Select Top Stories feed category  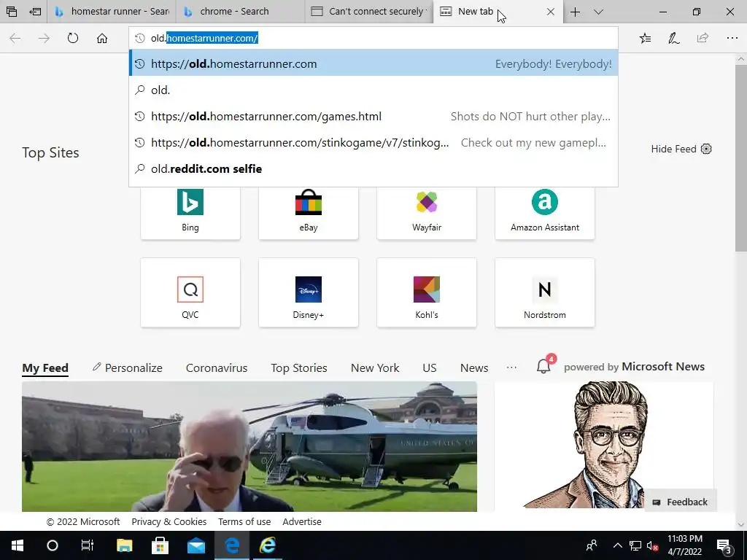[x=299, y=368]
